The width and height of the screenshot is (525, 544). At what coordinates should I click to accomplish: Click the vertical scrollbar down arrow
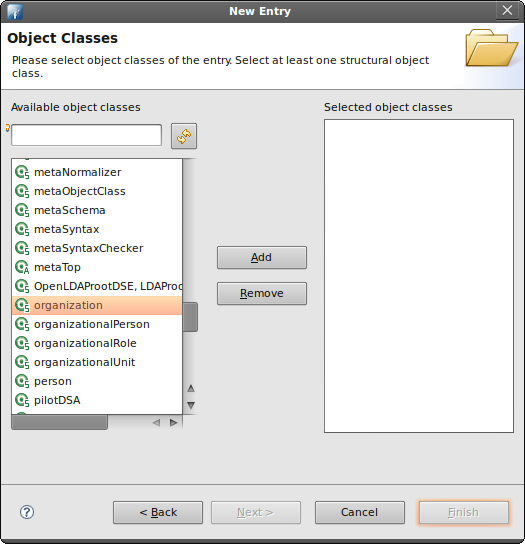point(191,405)
